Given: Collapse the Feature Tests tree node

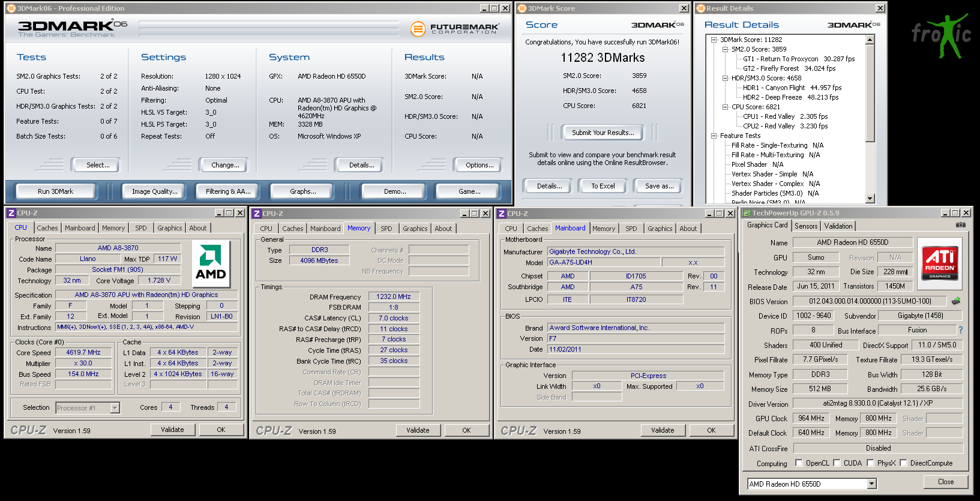Looking at the screenshot, I should pyautogui.click(x=714, y=136).
